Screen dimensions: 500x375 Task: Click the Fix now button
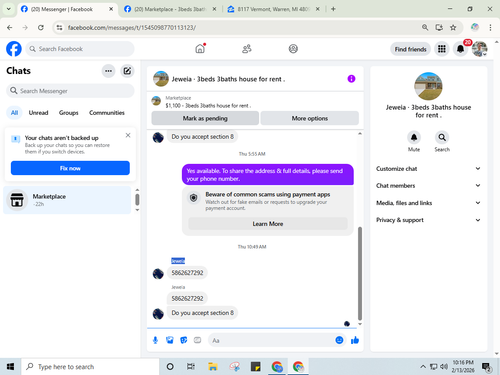[70, 168]
